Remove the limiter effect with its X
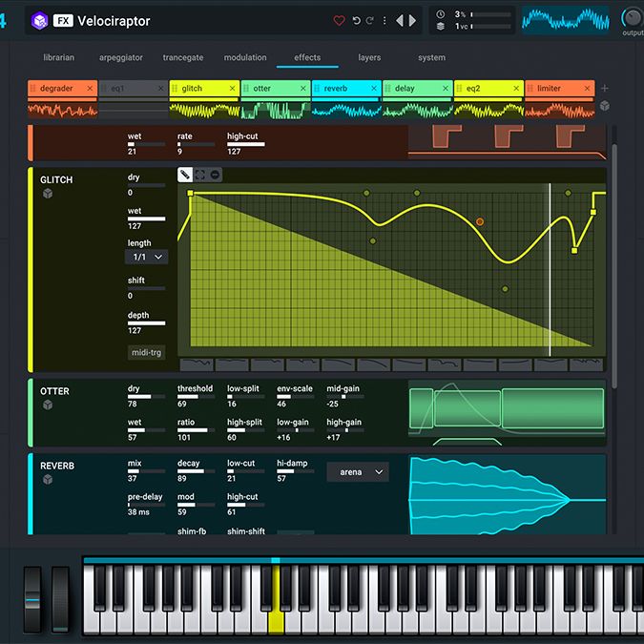644x644 pixels. (x=588, y=89)
